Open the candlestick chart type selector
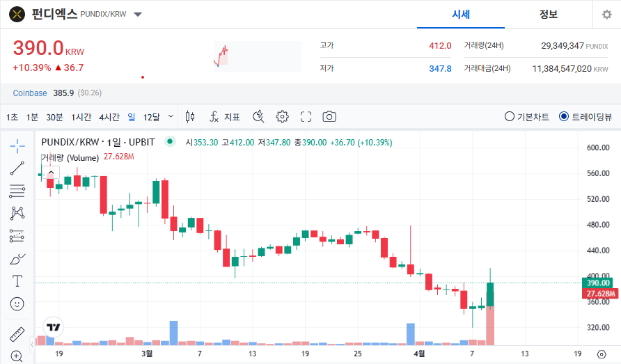The height and width of the screenshot is (364, 621). (x=190, y=116)
